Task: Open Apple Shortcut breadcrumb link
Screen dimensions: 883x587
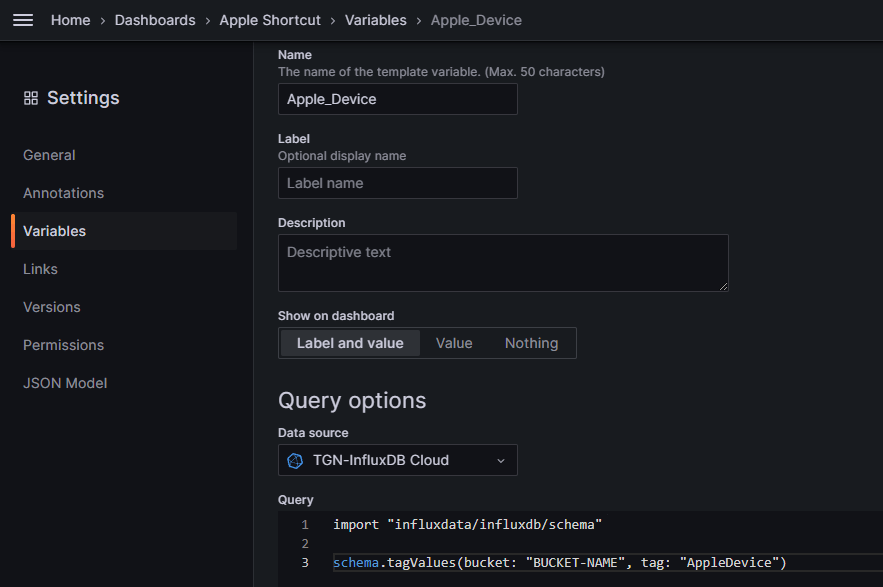Action: point(270,20)
